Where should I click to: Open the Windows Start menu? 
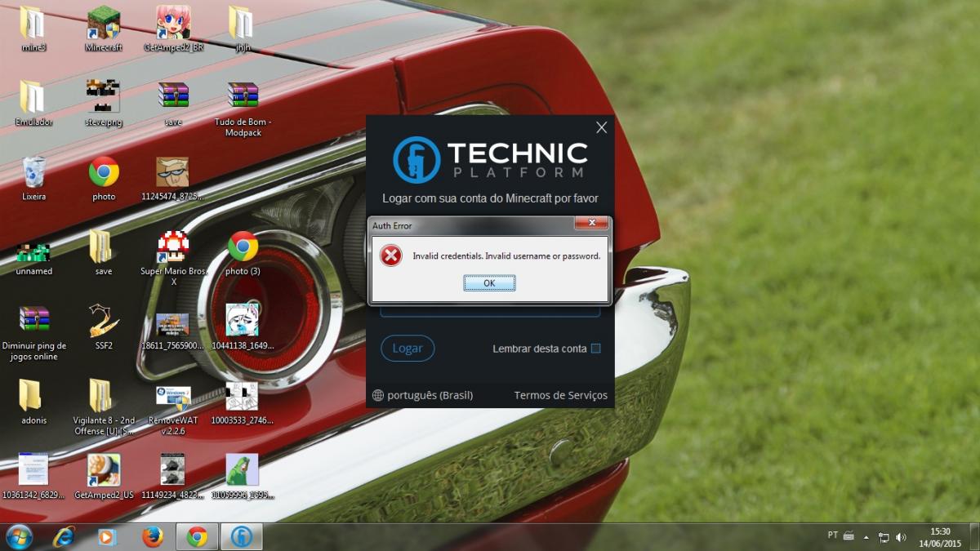19,536
